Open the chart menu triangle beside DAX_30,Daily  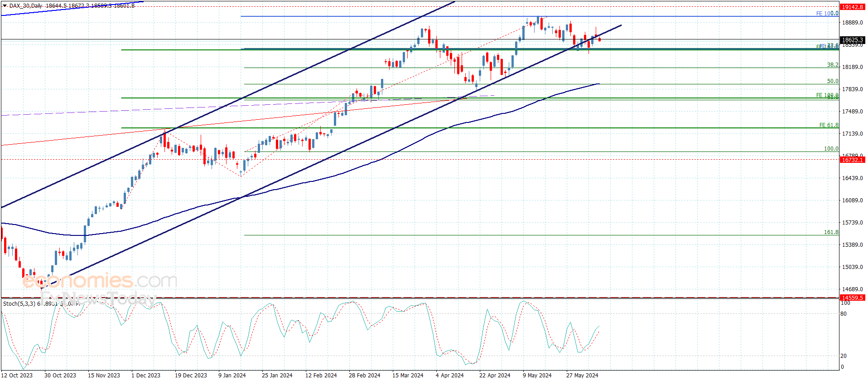point(5,6)
